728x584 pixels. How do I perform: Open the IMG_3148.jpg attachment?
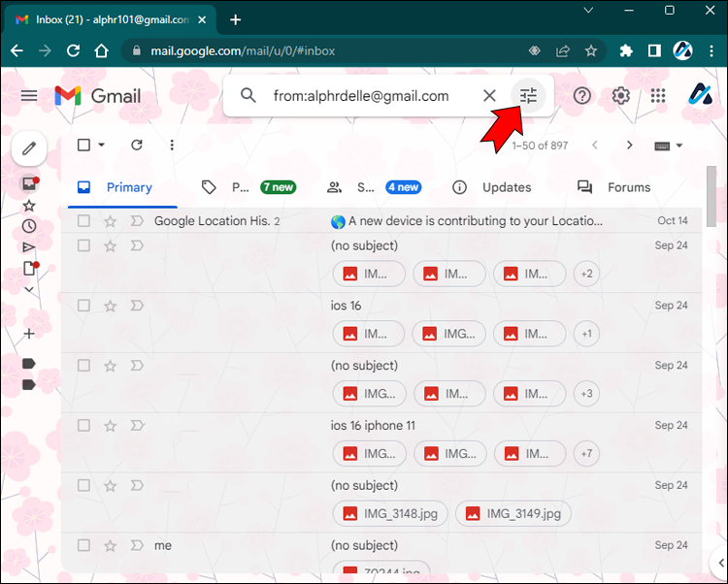[x=390, y=514]
